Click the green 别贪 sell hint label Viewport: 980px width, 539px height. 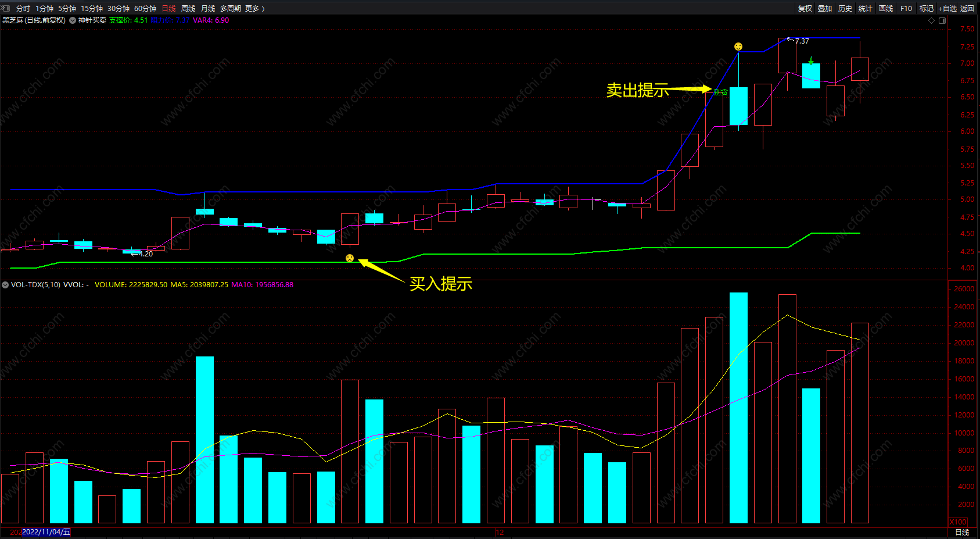[720, 92]
